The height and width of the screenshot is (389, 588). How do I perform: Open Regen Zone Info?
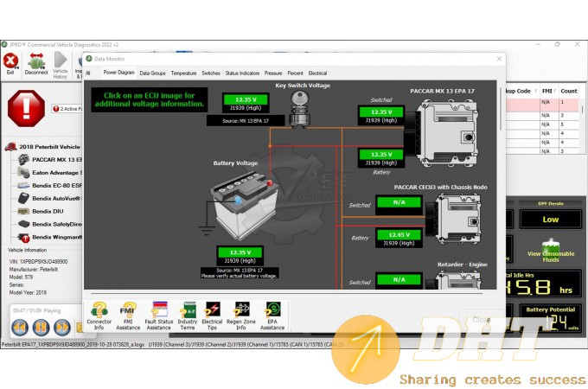coord(240,316)
